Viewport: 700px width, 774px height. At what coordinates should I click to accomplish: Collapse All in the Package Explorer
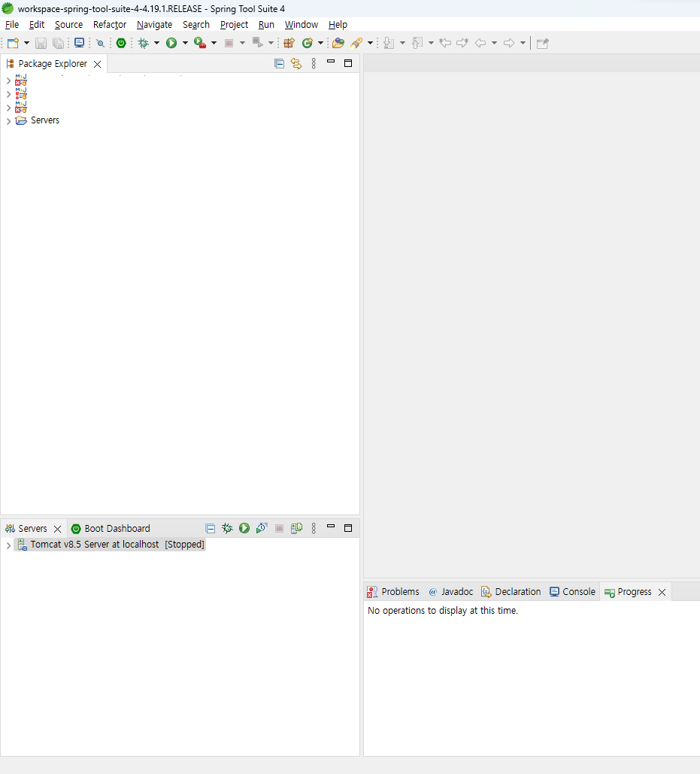pyautogui.click(x=279, y=63)
